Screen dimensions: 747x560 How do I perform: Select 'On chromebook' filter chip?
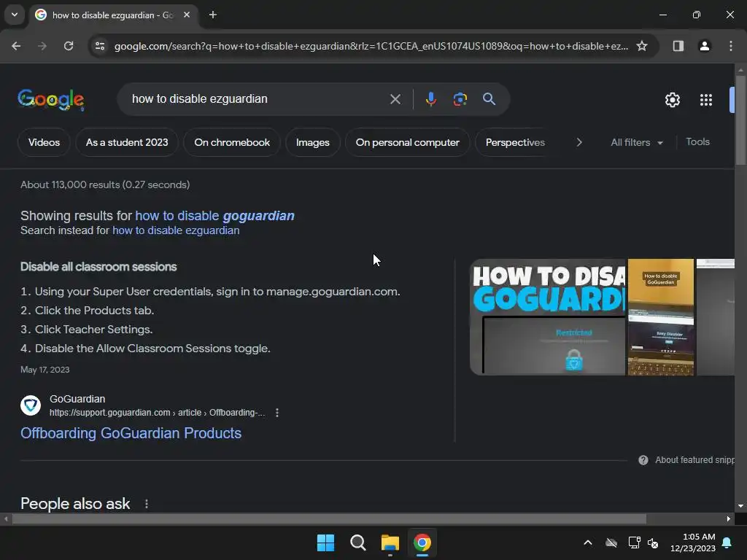[x=232, y=142]
